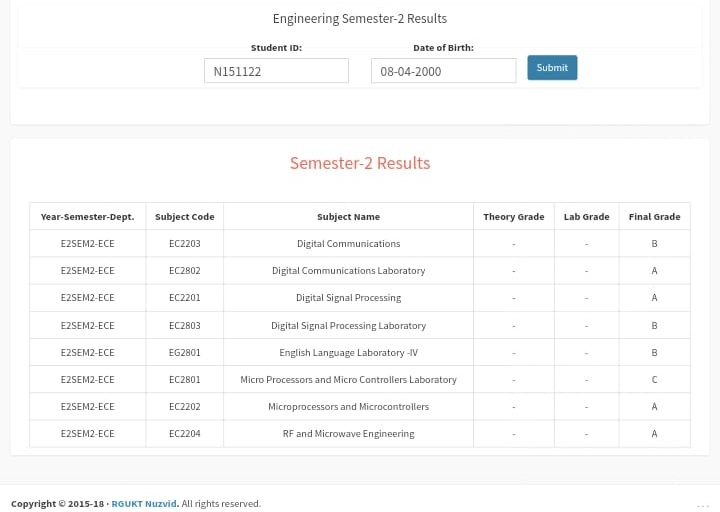Select RF and Microwave Engineering subject name
The height and width of the screenshot is (512, 720).
348,434
